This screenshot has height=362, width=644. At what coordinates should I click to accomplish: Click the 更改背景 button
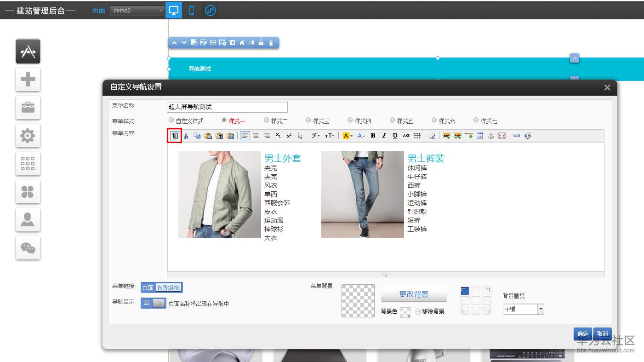click(x=414, y=294)
